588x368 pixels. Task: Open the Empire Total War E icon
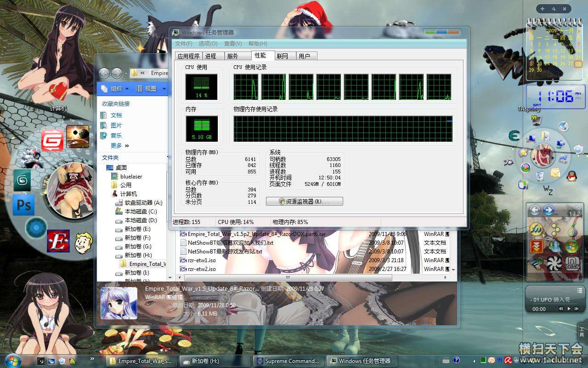coord(58,241)
